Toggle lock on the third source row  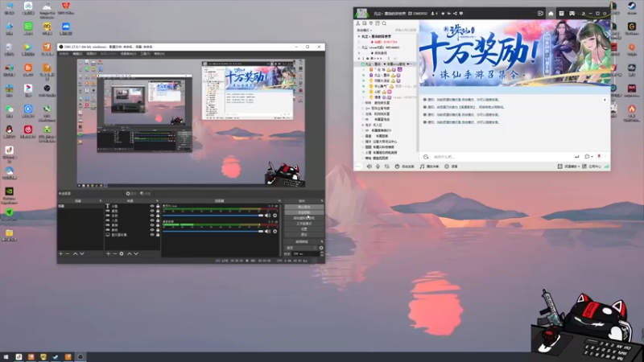(158, 216)
